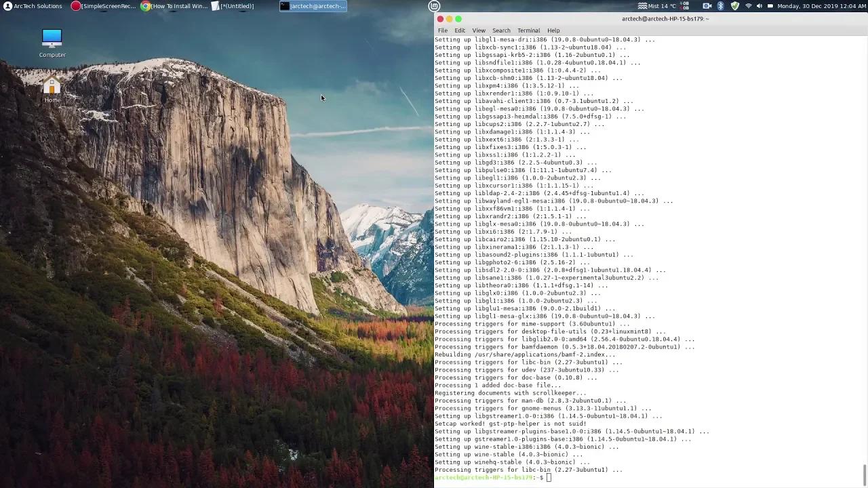Viewport: 868px width, 488px height.
Task: Open the terminal File menu
Action: click(x=442, y=30)
